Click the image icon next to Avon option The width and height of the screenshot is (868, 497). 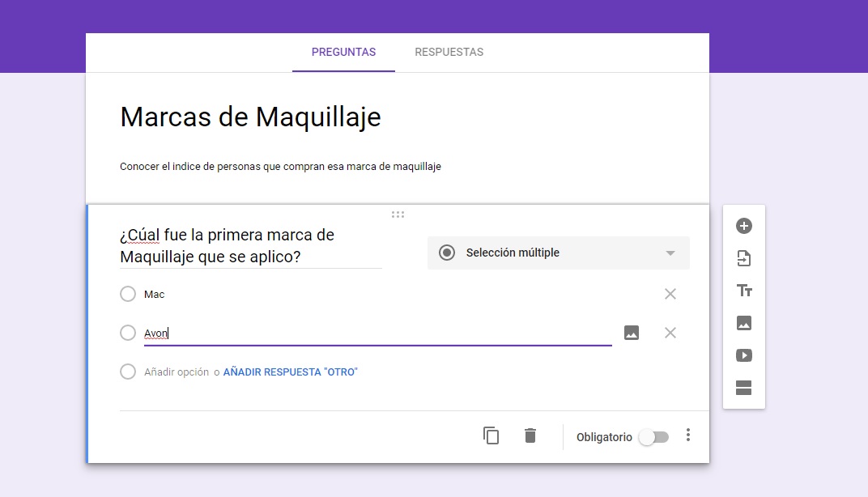click(x=631, y=332)
